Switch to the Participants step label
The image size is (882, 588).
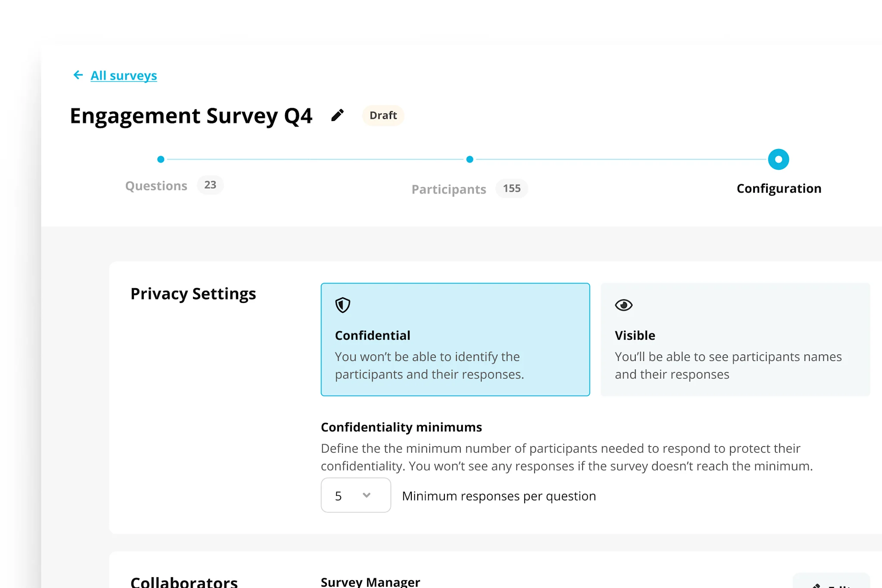[449, 189]
